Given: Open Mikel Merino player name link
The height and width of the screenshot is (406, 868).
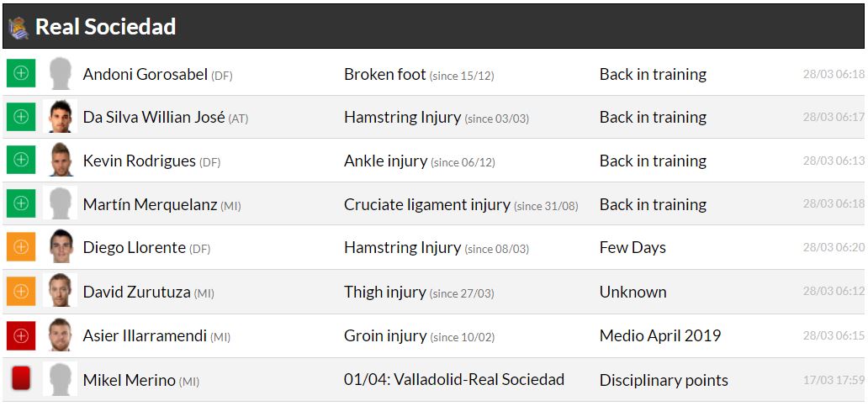Looking at the screenshot, I should coord(129,380).
